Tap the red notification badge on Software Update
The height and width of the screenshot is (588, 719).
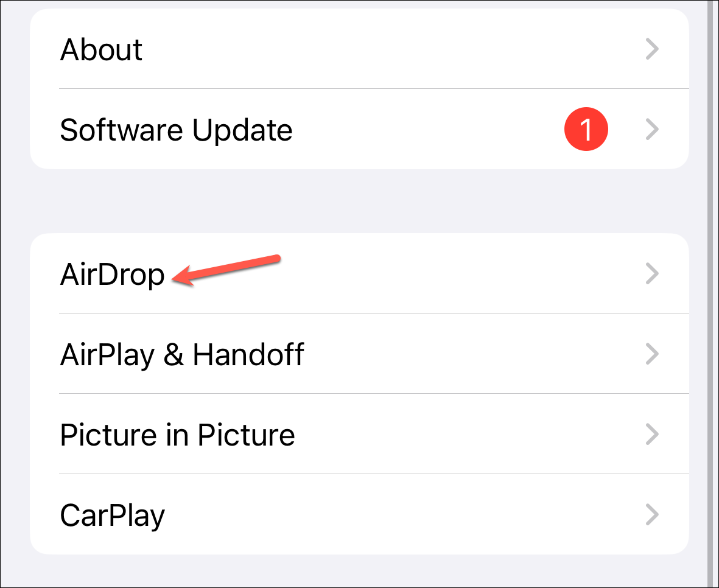click(x=586, y=129)
